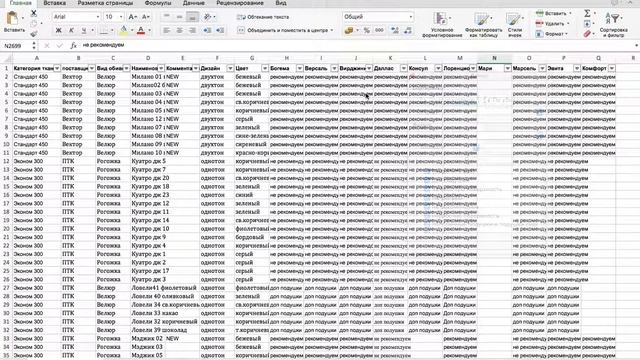This screenshot has width=640, height=360.
Task: Confirm the formula bar entry with the checkmark
Action: pyautogui.click(x=60, y=46)
